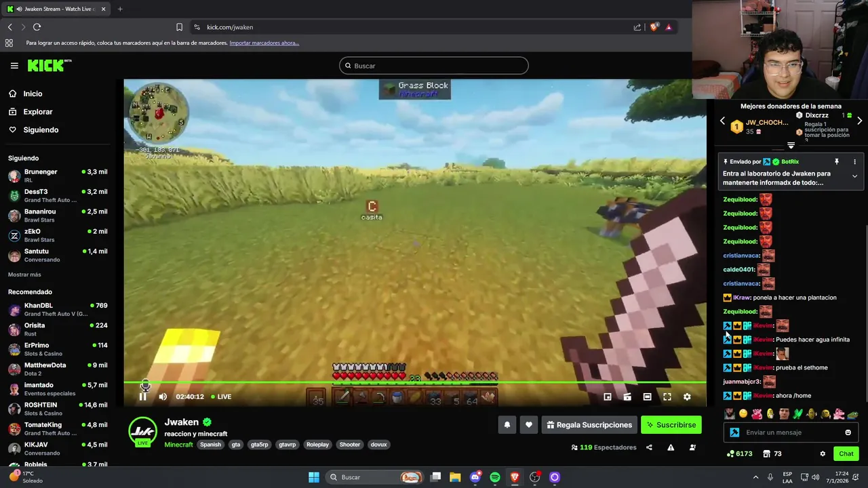Open KhanDBL recommended channel
The width and height of the screenshot is (868, 488).
[x=58, y=309]
